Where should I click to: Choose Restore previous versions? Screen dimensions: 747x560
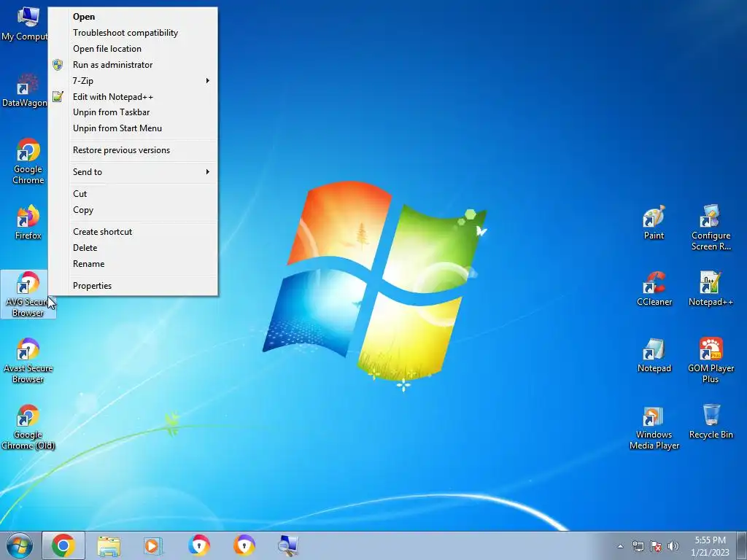pyautogui.click(x=133, y=150)
